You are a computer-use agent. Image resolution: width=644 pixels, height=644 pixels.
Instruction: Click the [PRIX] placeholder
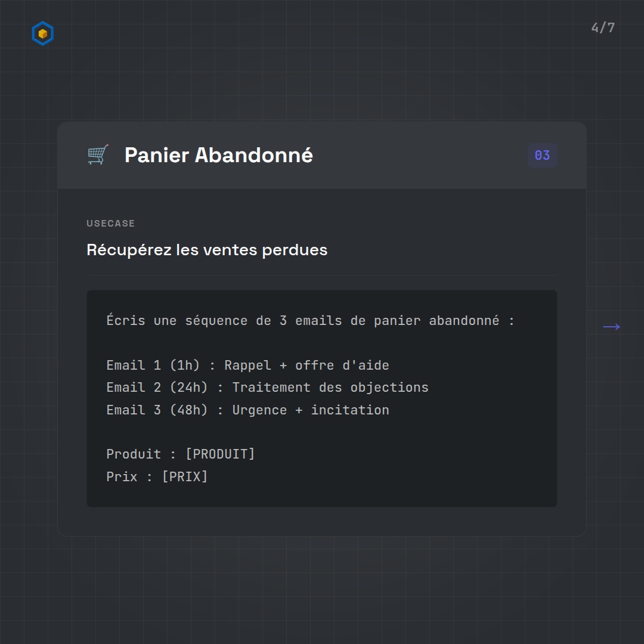click(185, 476)
